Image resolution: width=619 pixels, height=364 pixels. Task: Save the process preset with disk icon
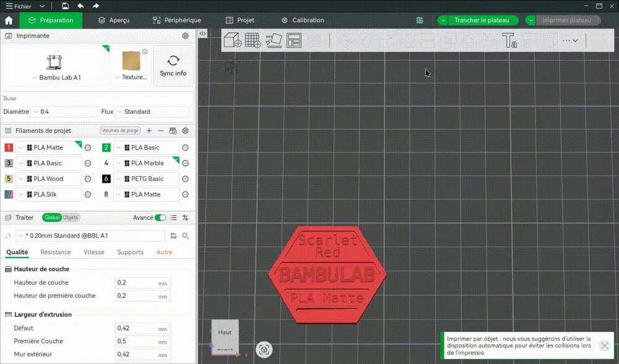click(173, 236)
